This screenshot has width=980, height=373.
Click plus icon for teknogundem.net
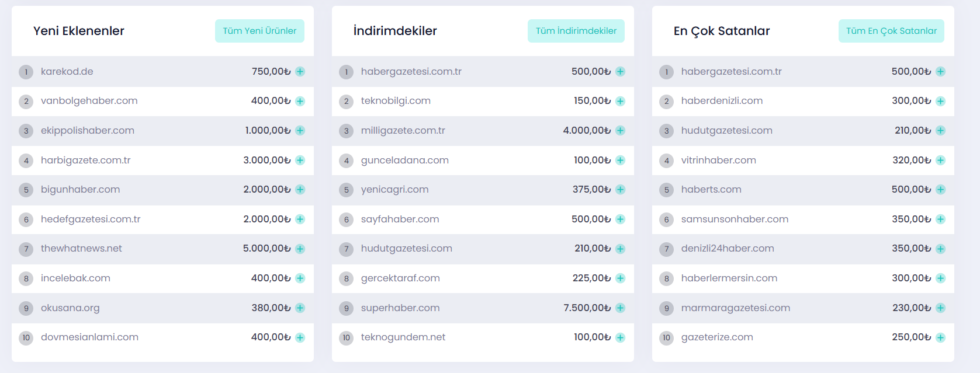point(620,337)
